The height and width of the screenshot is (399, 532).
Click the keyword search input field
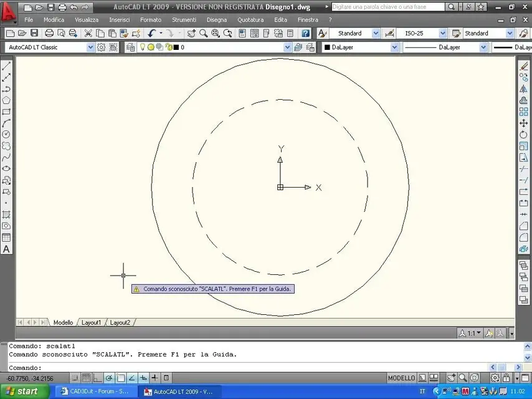(388, 7)
